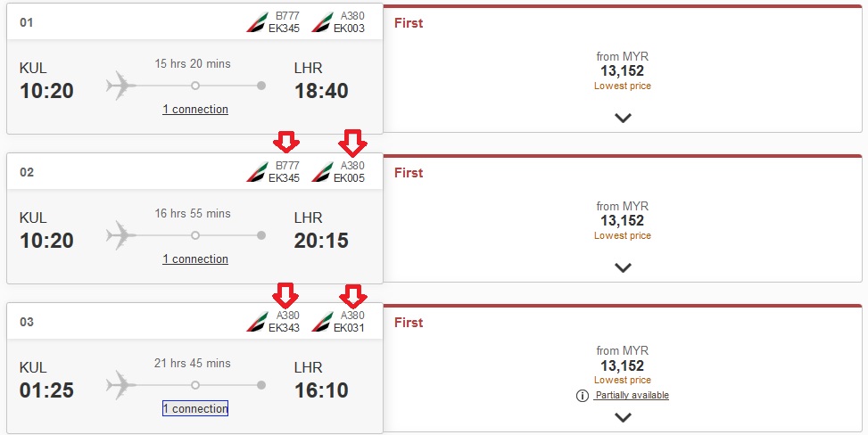Image resolution: width=868 pixels, height=435 pixels.
Task: Click the 13,152 price for flight 02
Action: pyautogui.click(x=622, y=221)
